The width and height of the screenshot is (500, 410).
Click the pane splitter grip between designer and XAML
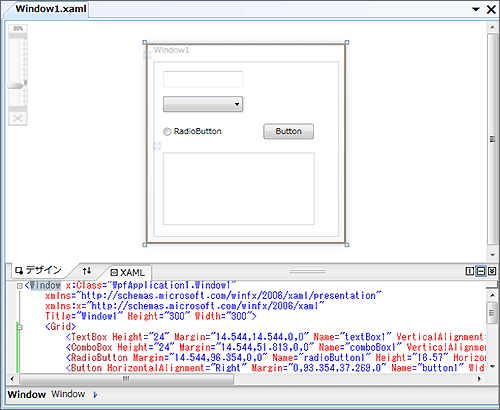tap(307, 272)
